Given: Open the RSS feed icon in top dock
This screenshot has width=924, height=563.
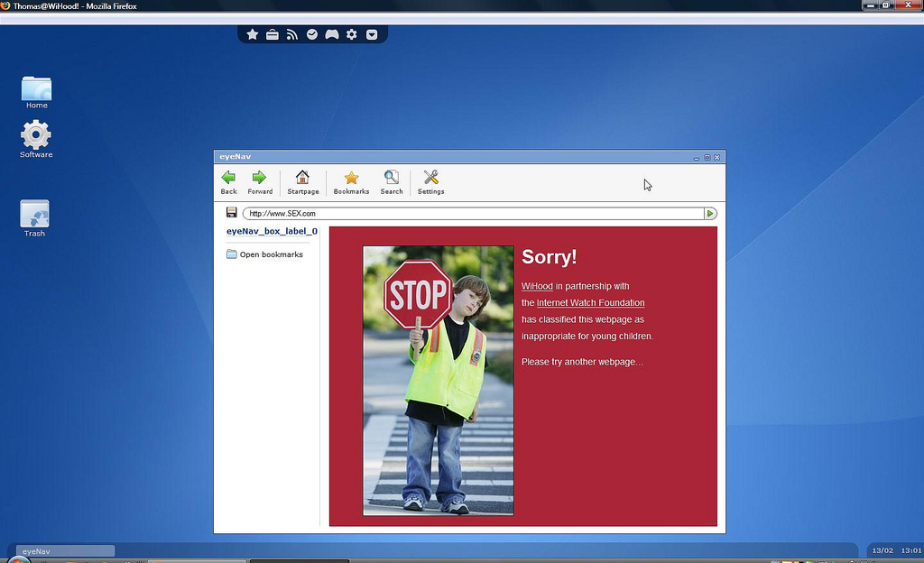Looking at the screenshot, I should point(292,34).
